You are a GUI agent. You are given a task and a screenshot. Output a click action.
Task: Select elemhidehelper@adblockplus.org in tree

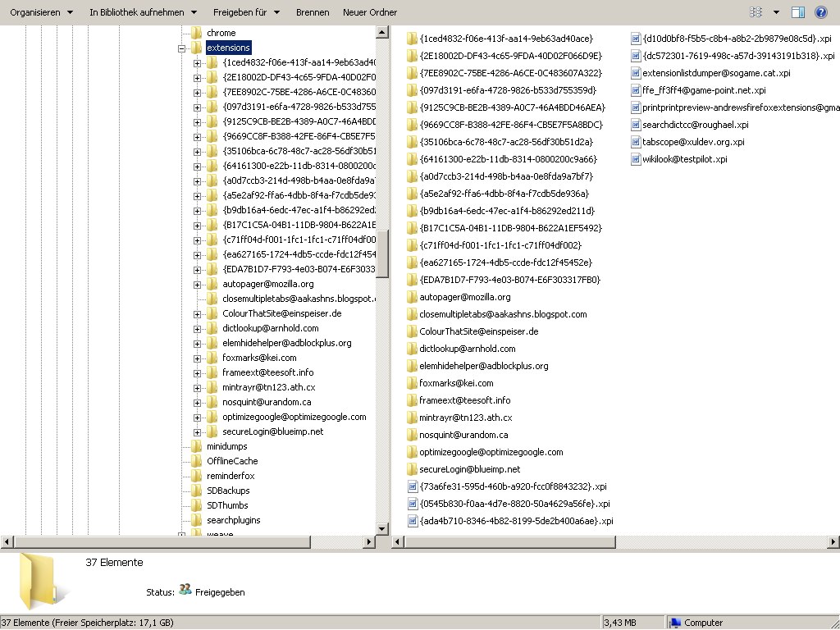pyautogui.click(x=287, y=343)
